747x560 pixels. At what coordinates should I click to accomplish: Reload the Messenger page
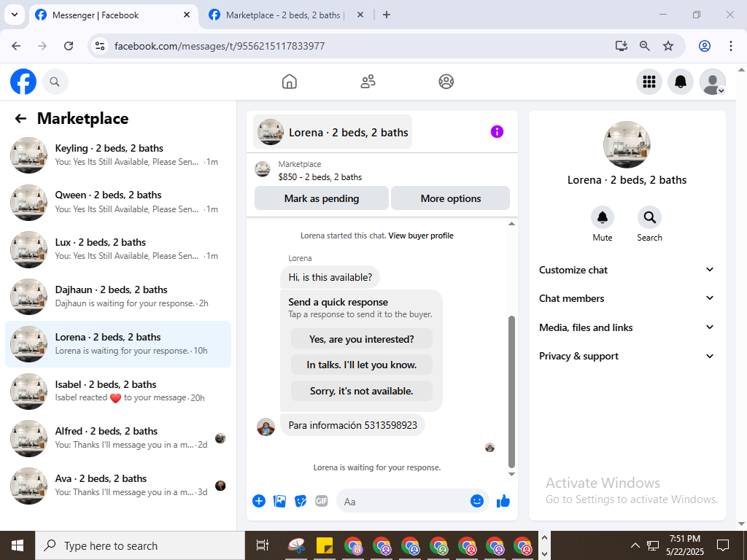coord(69,46)
